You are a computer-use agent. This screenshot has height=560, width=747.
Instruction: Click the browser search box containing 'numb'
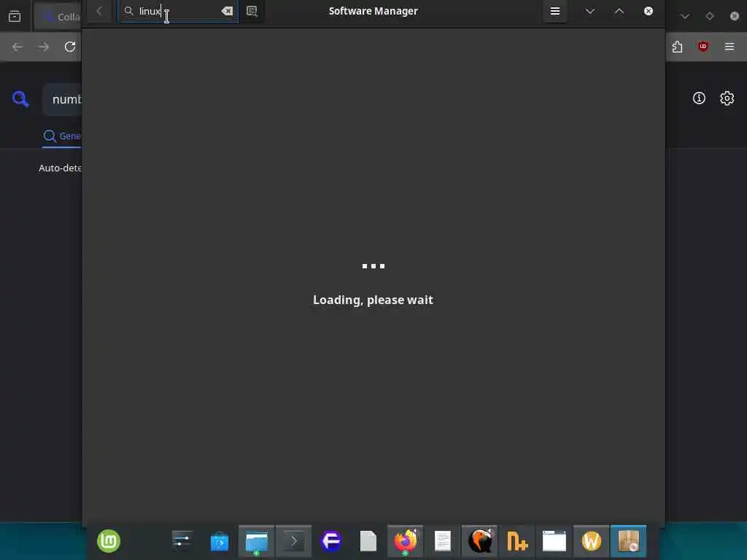pos(63,99)
